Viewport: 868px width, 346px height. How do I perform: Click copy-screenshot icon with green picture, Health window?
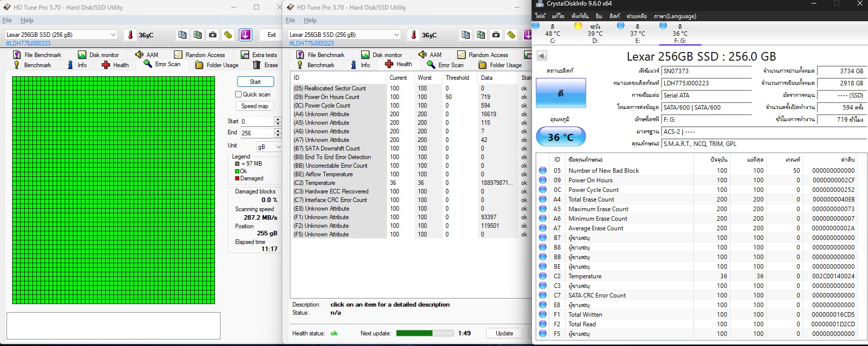481,35
